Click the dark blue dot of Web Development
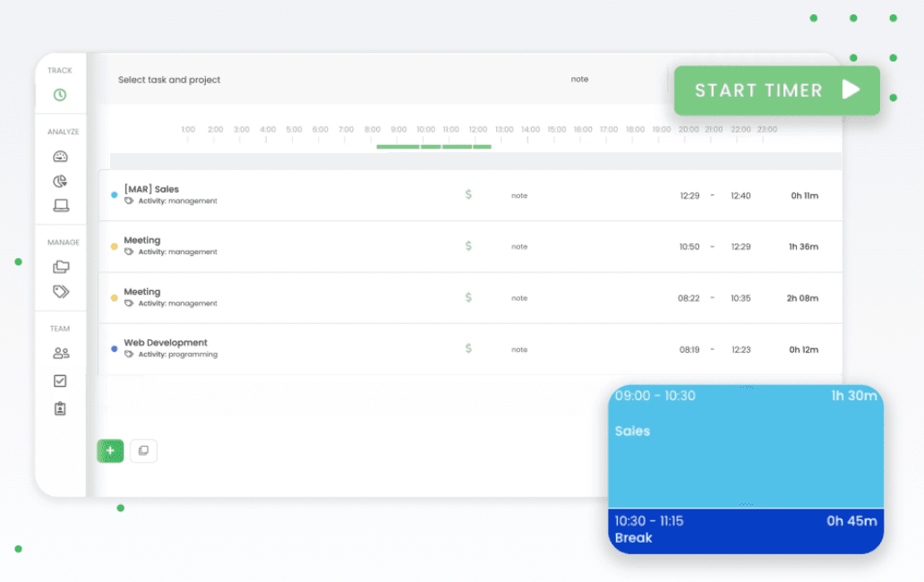Image resolution: width=924 pixels, height=582 pixels. point(115,348)
